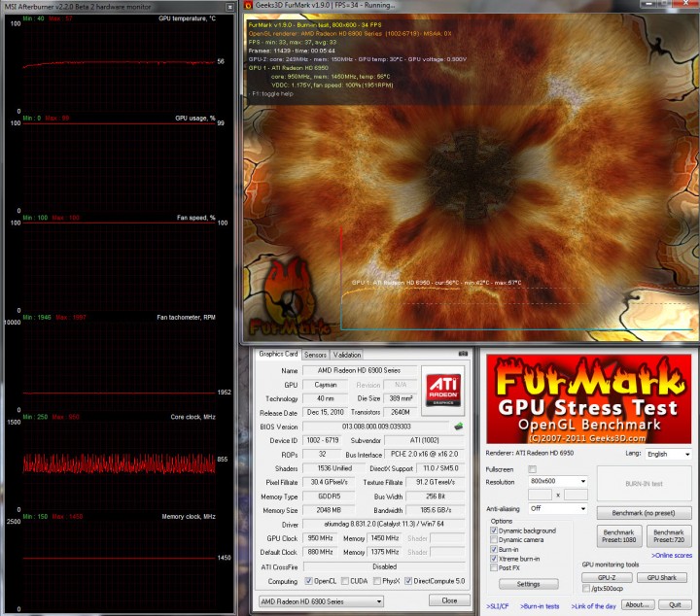
Task: Enable Dynamic camera option
Action: pyautogui.click(x=494, y=539)
